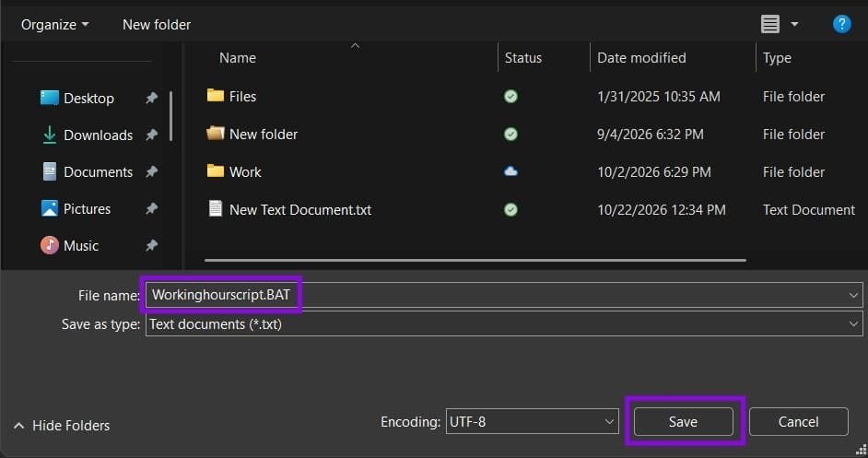Open the Save as type combo box
Image resolution: width=868 pixels, height=458 pixels.
click(x=504, y=324)
